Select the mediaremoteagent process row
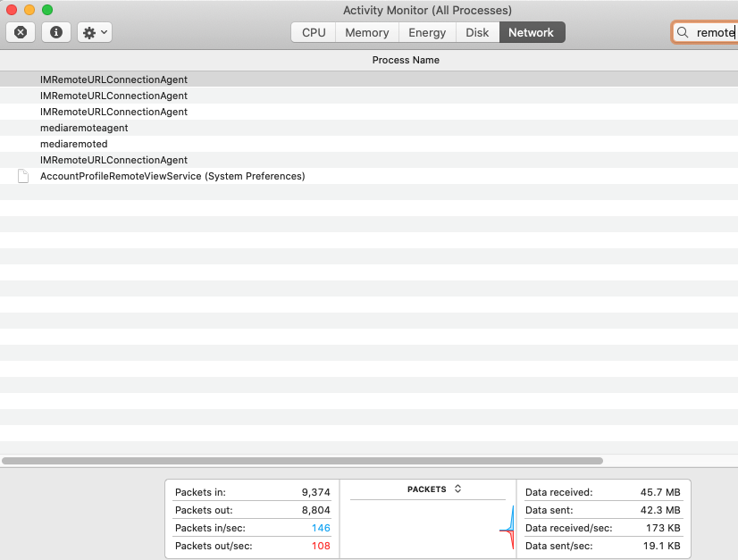Screen dimensions: 738x560 (369, 128)
